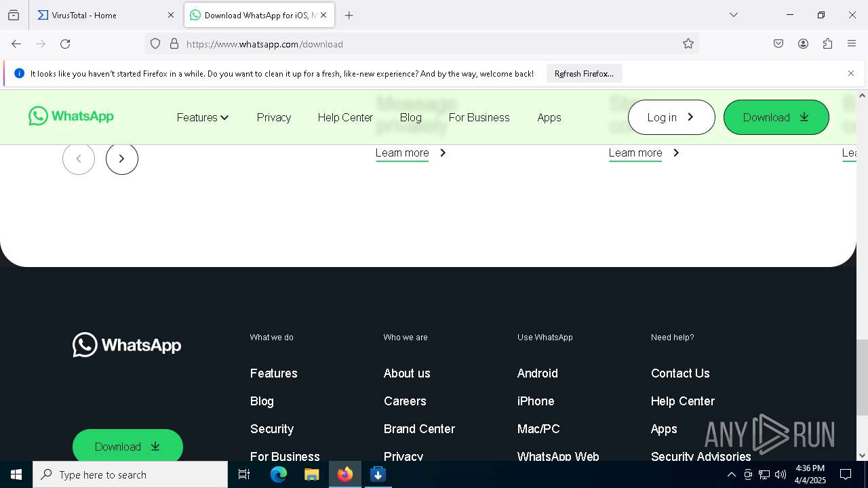Image resolution: width=868 pixels, height=488 pixels.
Task: Click the Firefox View icon in the tab bar
Action: 14,15
